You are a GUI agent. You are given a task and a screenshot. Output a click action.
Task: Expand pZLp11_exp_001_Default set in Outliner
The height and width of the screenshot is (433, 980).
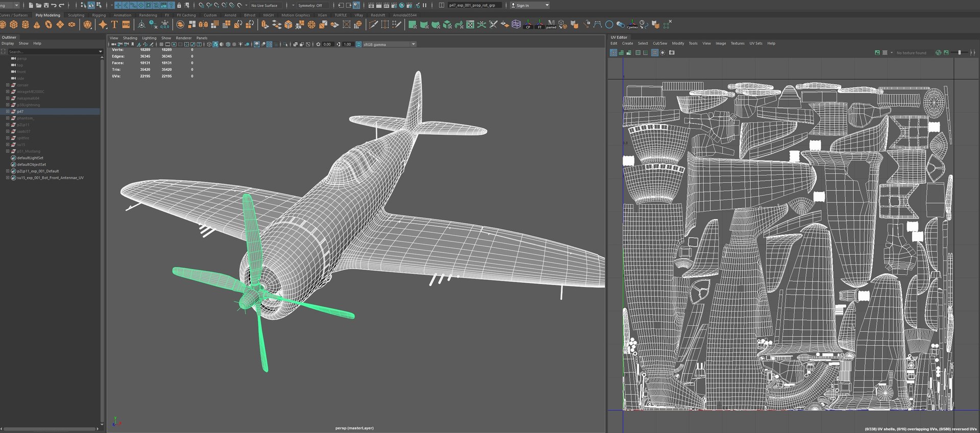tap(8, 171)
